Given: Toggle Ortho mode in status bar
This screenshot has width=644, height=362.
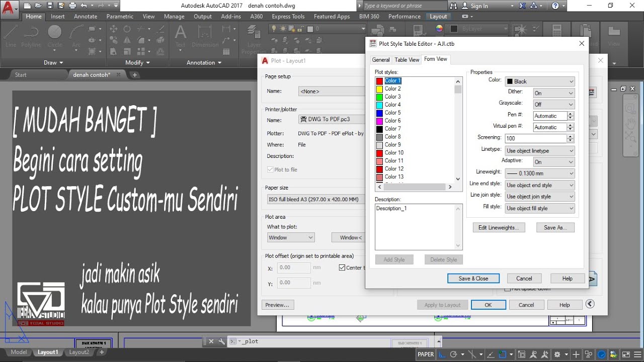Looking at the screenshot, I should 442,354.
